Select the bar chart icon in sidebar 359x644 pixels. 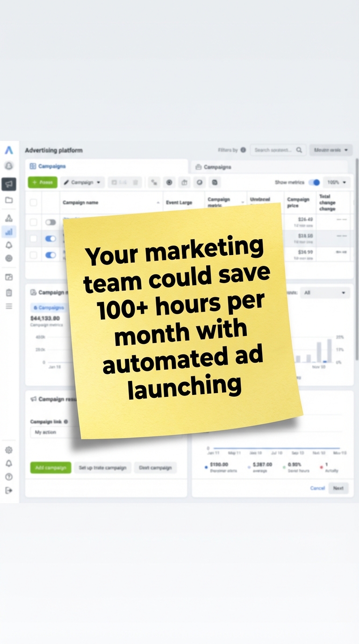(9, 232)
